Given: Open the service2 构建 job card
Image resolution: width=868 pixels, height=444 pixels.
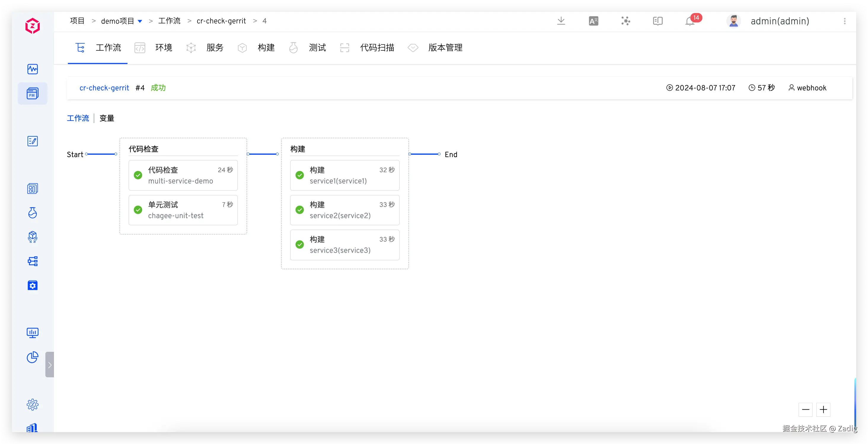Looking at the screenshot, I should click(344, 210).
